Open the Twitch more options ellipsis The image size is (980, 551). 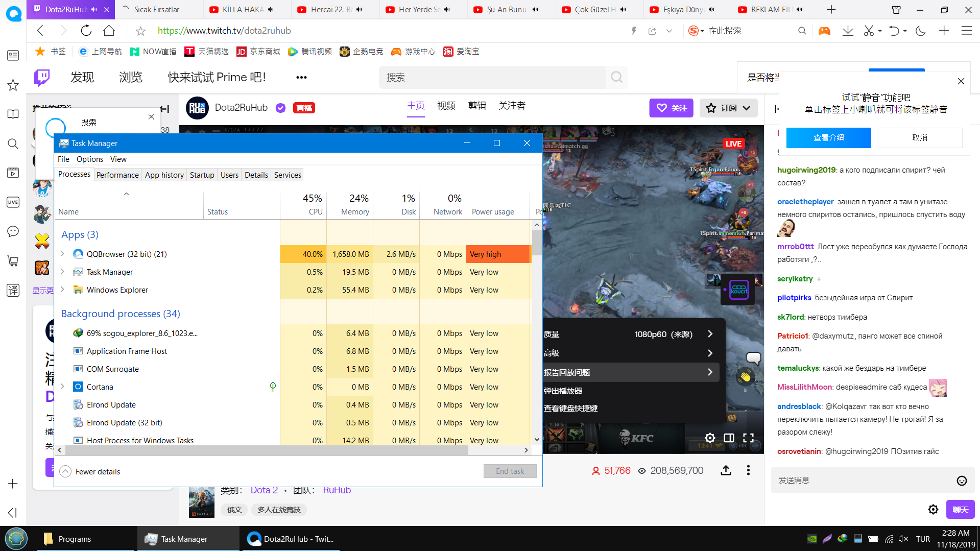point(301,77)
